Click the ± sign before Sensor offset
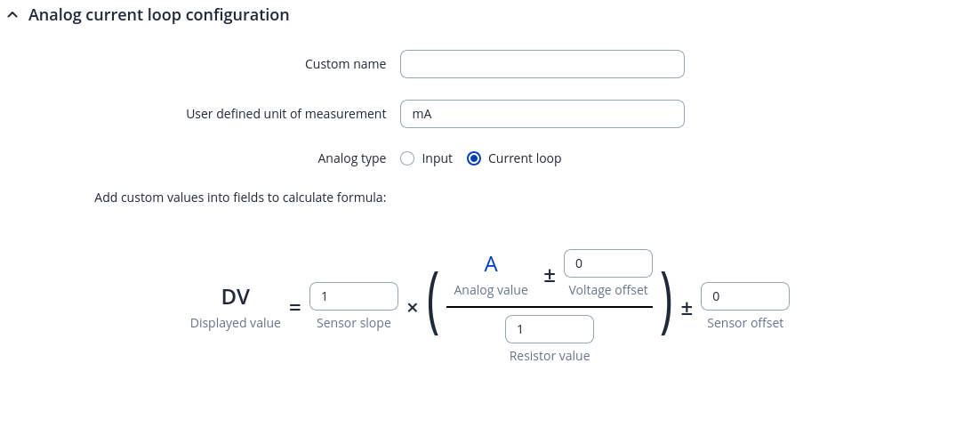 coord(687,308)
